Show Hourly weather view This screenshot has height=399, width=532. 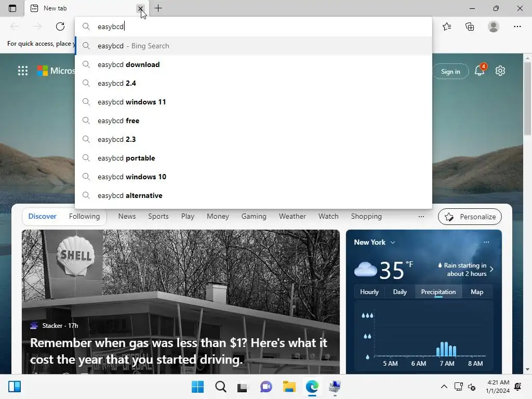tap(369, 292)
